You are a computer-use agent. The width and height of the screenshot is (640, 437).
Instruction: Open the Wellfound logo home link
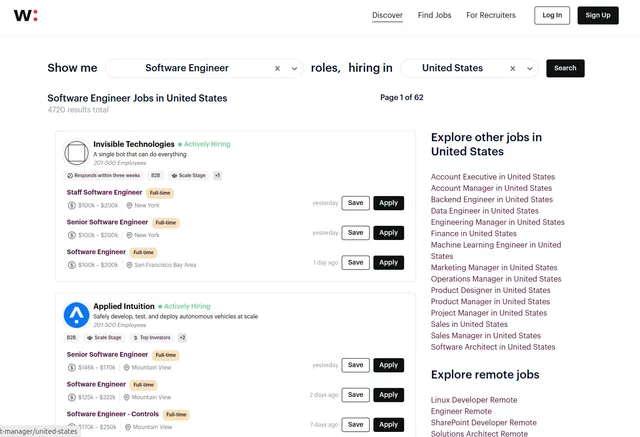tap(26, 16)
